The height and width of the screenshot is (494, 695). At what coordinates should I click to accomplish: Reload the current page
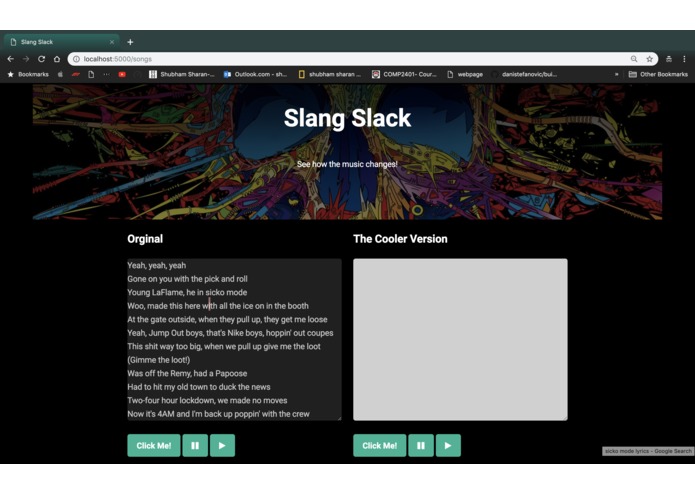(41, 59)
